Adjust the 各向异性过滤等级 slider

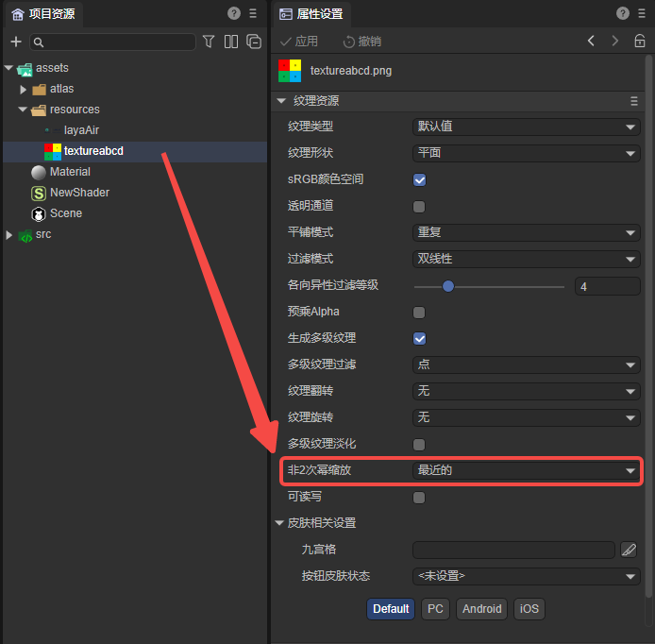(x=448, y=286)
